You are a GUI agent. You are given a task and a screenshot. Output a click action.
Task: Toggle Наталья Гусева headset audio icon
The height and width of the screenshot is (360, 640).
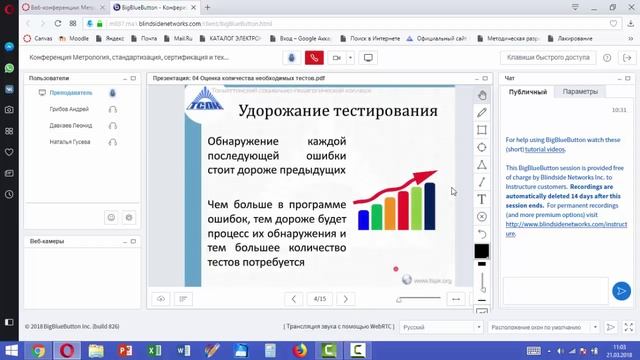click(113, 142)
